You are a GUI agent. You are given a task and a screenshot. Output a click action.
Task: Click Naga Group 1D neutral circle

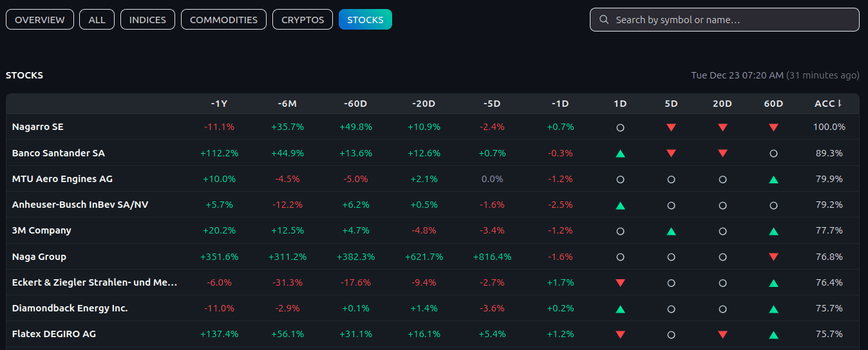(620, 257)
